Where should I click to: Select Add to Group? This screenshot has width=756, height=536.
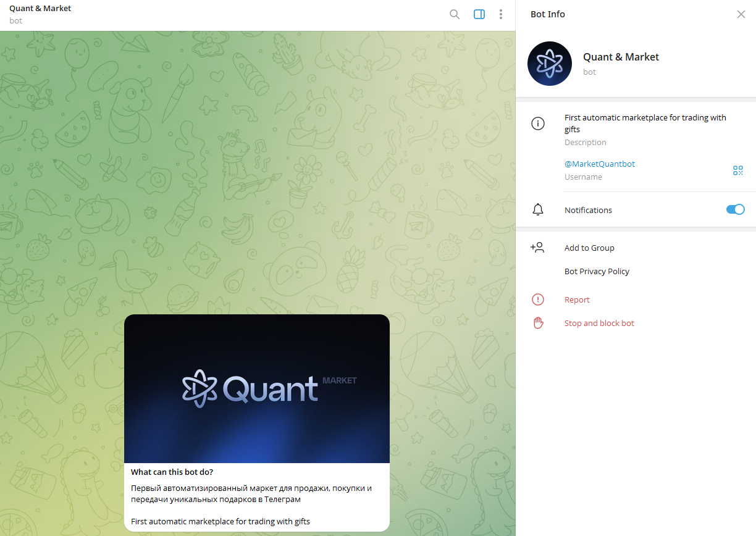[589, 248]
